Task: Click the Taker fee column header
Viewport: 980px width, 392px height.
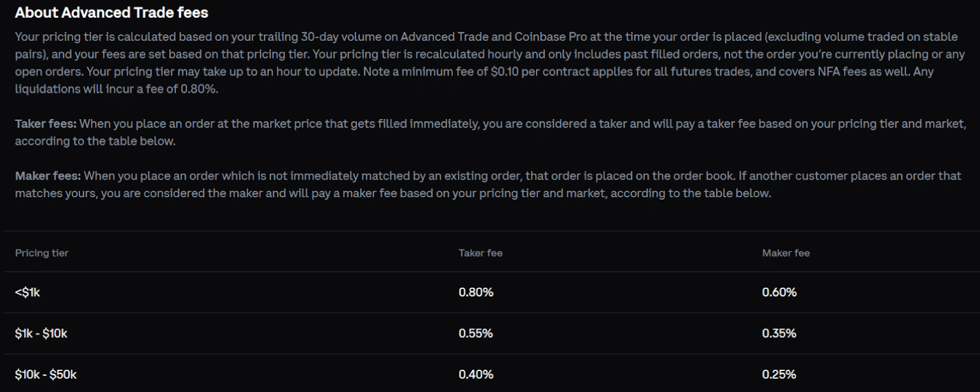Action: coord(480,253)
